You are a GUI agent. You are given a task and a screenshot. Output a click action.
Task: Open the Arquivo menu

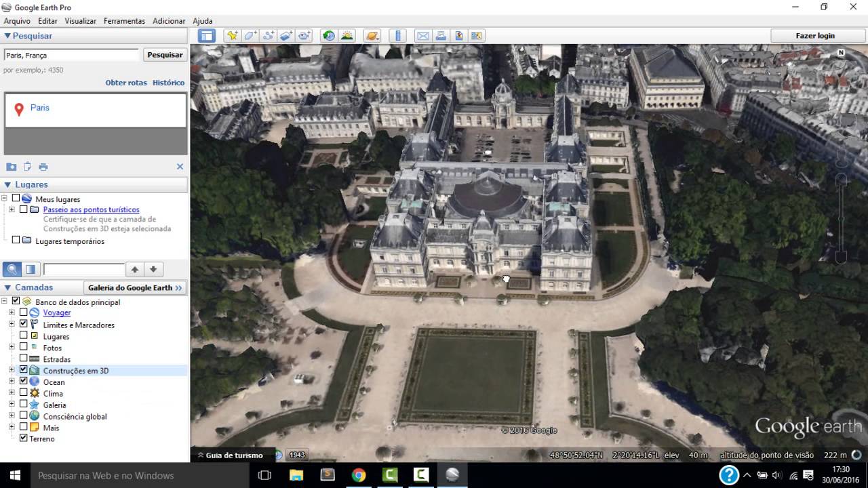17,21
